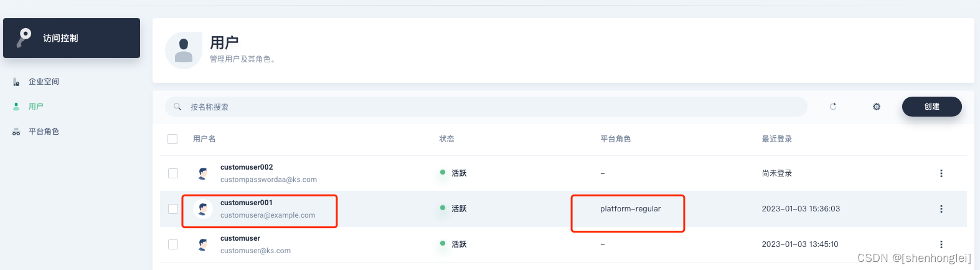This screenshot has width=980, height=270.
Task: Click the 企业空间 workspace icon
Action: coord(16,82)
